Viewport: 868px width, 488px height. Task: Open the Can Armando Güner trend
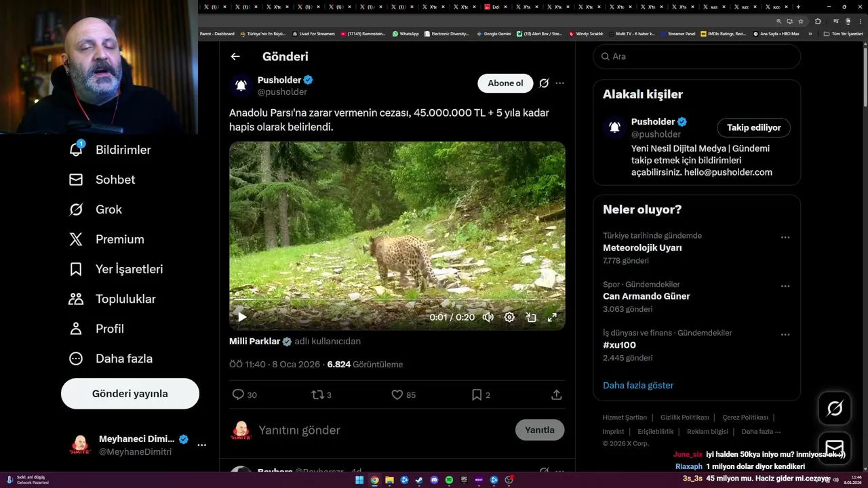tap(646, 296)
